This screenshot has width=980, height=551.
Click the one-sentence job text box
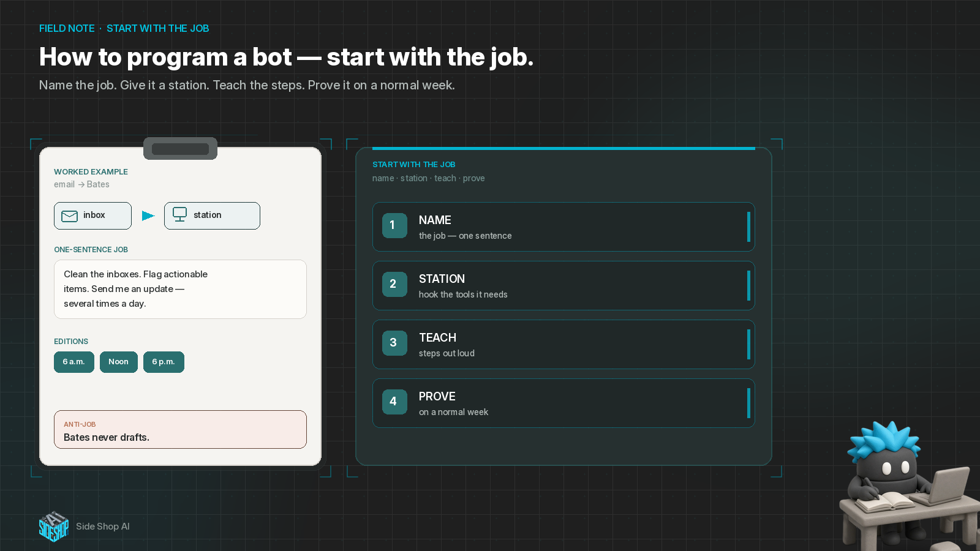tap(180, 289)
